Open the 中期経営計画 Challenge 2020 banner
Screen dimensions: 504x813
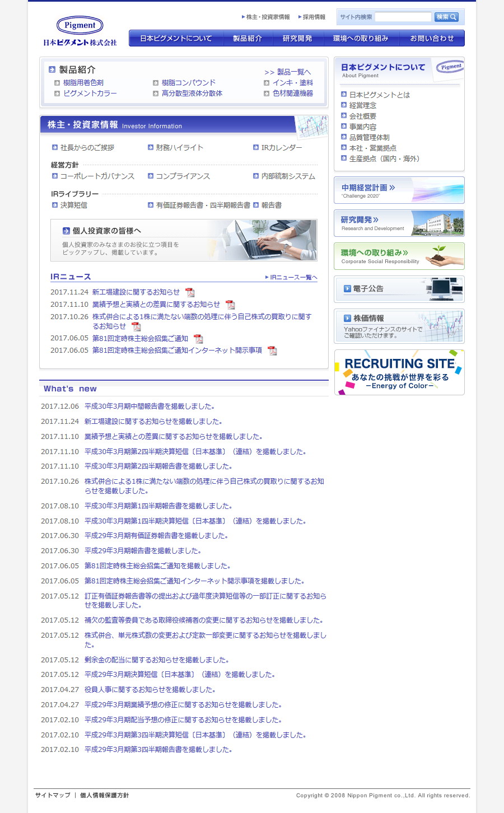[x=399, y=190]
